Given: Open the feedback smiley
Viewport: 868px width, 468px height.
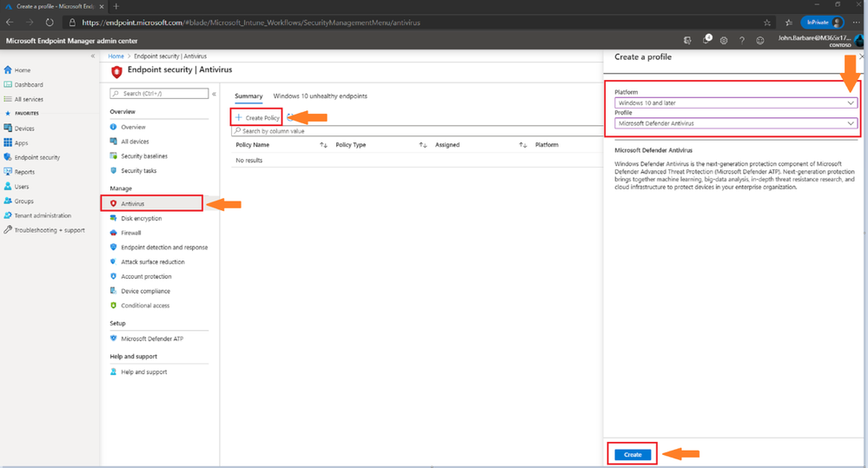Looking at the screenshot, I should click(760, 41).
